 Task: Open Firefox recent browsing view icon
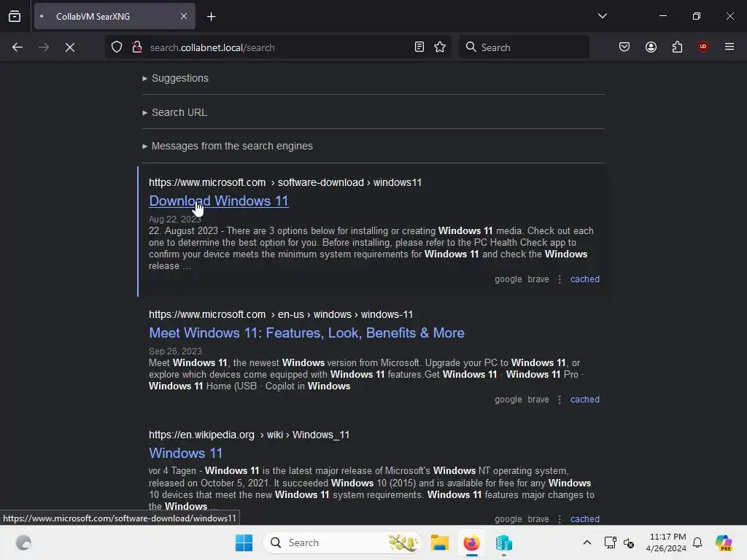click(x=15, y=17)
